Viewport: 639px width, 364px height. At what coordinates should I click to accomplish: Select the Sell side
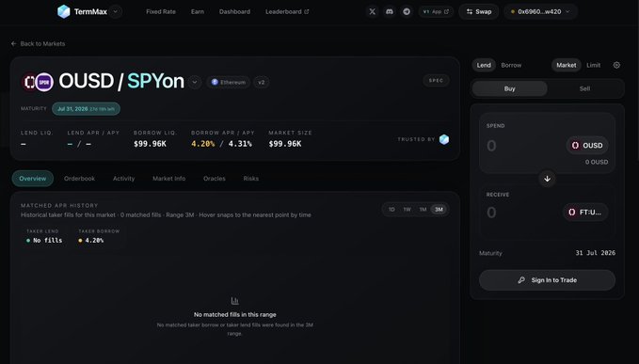(x=584, y=88)
